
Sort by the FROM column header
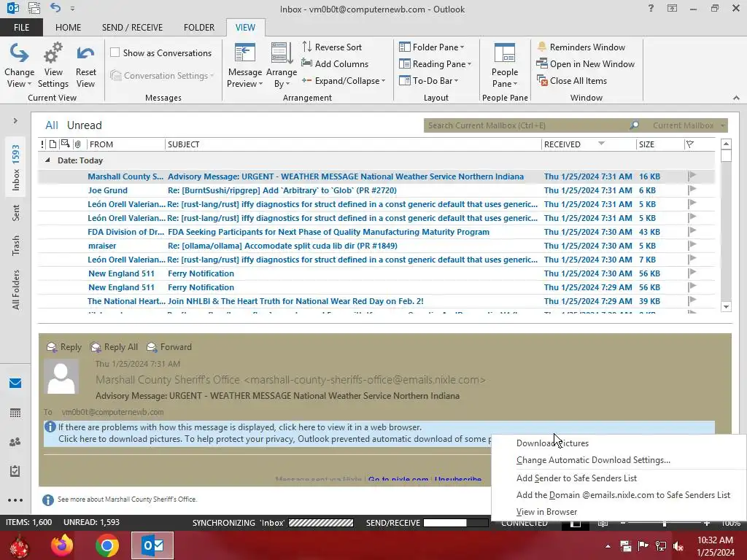125,144
